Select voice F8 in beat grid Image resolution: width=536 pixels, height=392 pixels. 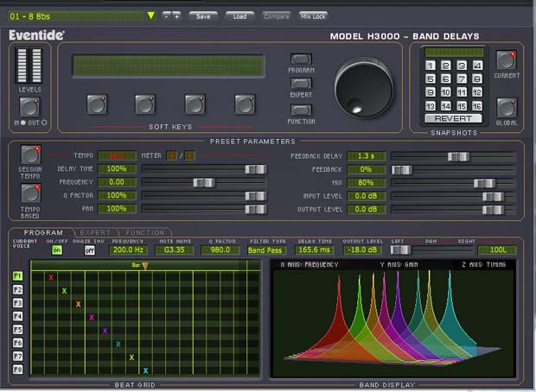(18, 370)
